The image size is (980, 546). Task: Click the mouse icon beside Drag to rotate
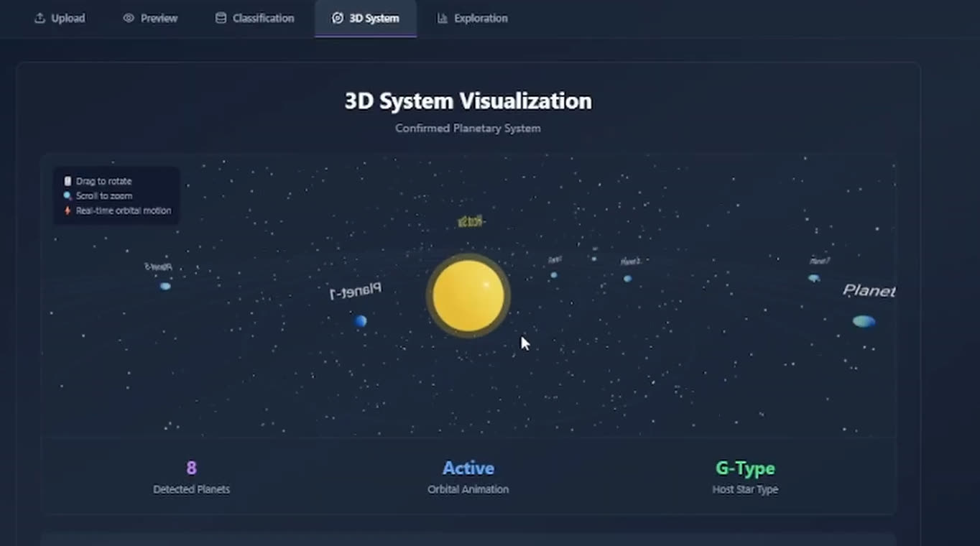(x=68, y=181)
